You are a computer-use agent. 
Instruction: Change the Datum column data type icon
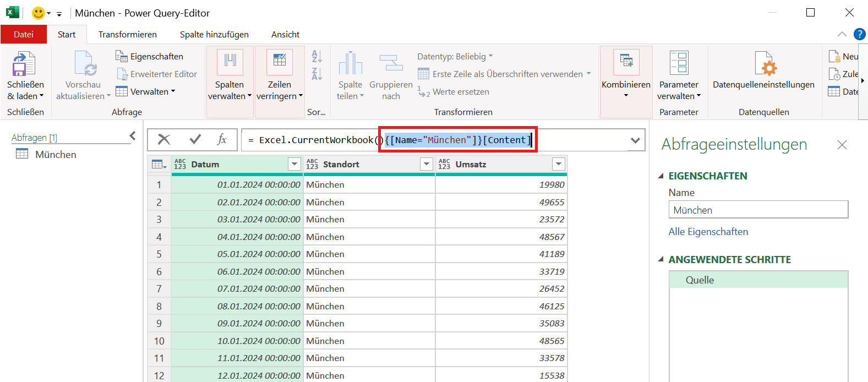(x=180, y=164)
